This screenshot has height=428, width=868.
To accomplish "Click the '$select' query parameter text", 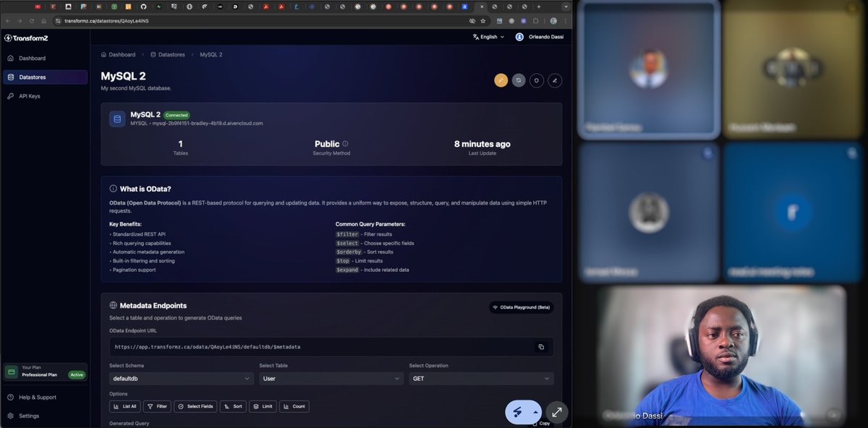I will tap(347, 243).
